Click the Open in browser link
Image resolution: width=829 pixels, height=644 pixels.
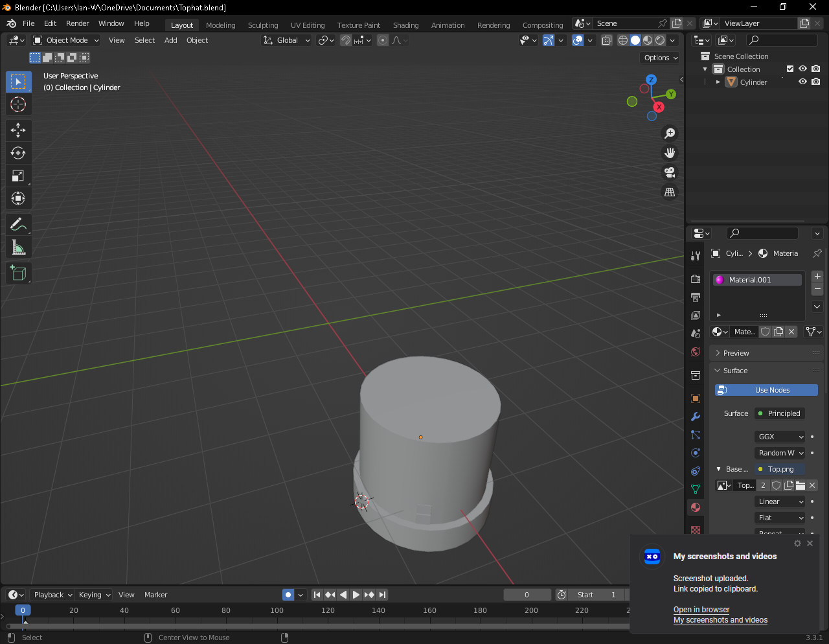[x=701, y=610]
